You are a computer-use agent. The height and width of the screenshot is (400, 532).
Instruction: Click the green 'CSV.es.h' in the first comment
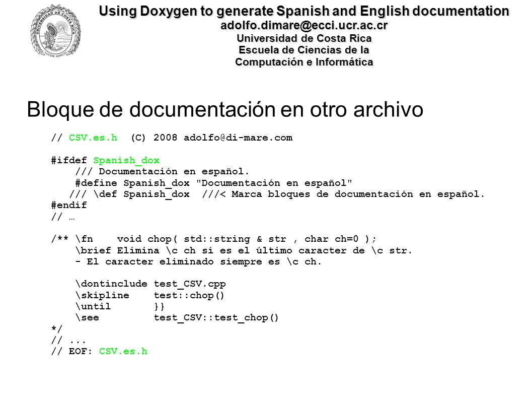(93, 138)
